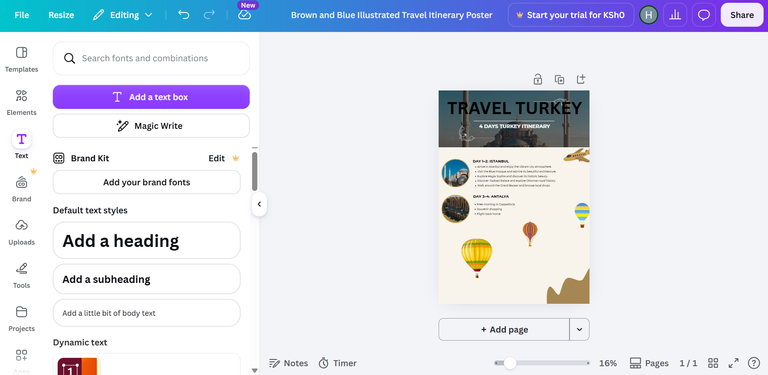This screenshot has height=375, width=768.
Task: Open the Projects sidebar panel
Action: point(22,318)
